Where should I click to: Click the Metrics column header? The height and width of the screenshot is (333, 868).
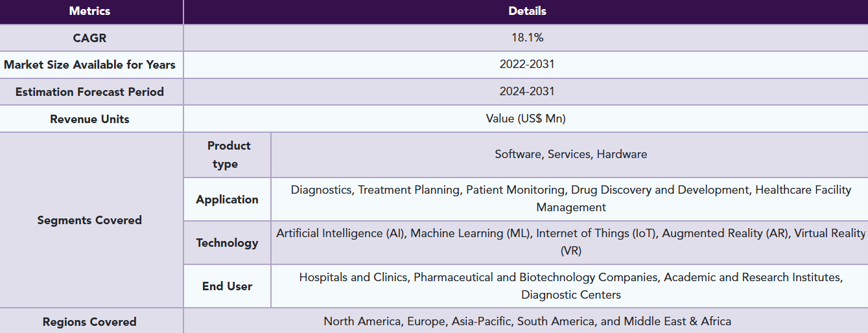89,11
